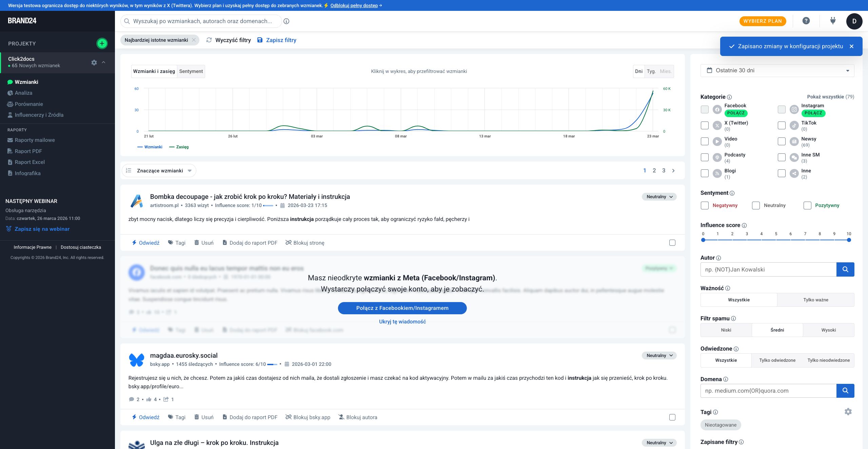Open sentiment dropdown on 'Ulga na złe długi'
Screen dimensions: 868x449
659,443
